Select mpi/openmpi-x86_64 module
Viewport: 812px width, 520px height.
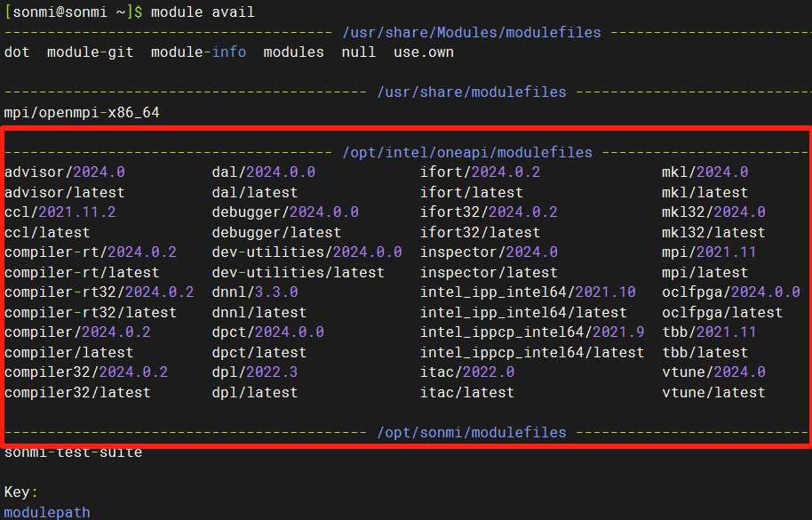[x=82, y=112]
